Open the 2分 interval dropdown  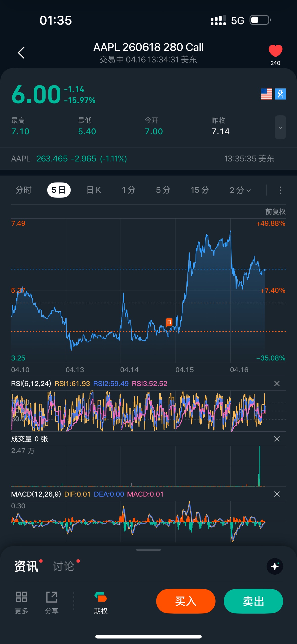coord(240,190)
